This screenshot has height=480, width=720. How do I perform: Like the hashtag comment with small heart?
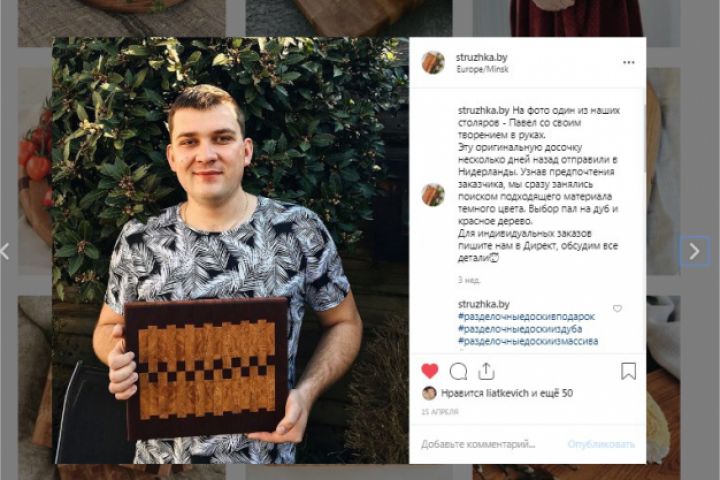point(617,308)
